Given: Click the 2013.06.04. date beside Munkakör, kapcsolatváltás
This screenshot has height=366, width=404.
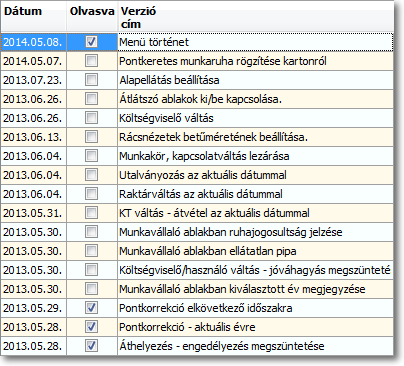Looking at the screenshot, I should (33, 156).
